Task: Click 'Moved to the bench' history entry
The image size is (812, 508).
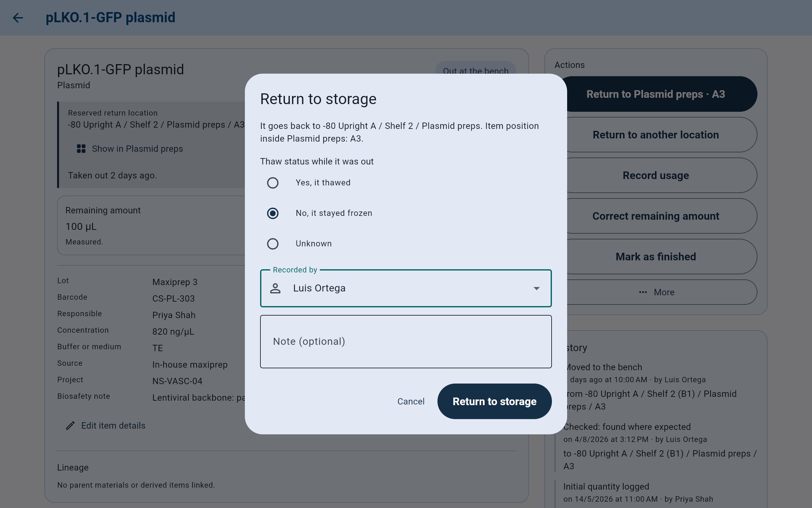Action: (602, 367)
